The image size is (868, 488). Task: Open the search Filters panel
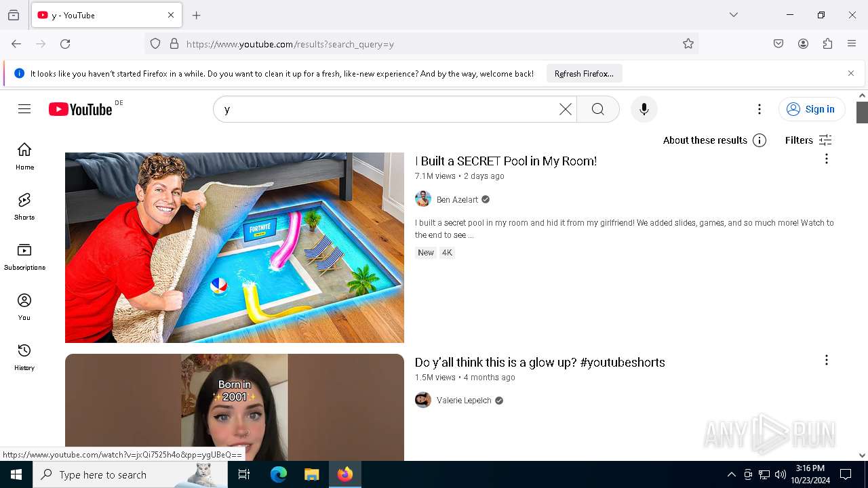click(808, 140)
